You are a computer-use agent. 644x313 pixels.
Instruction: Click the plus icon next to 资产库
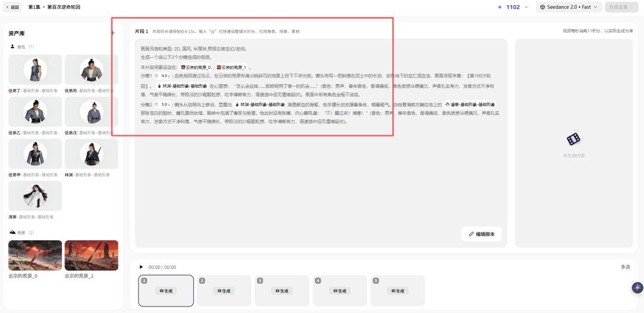113,33
